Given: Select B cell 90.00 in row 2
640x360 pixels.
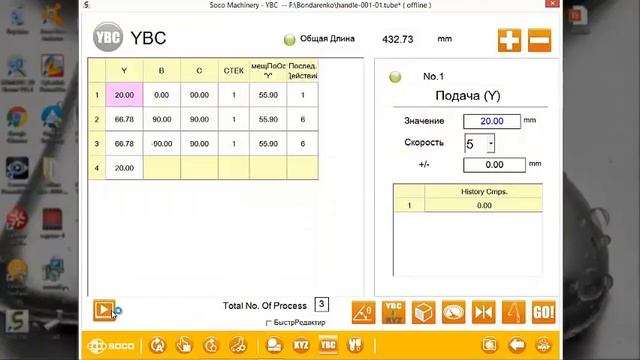Looking at the screenshot, I should 162,119.
